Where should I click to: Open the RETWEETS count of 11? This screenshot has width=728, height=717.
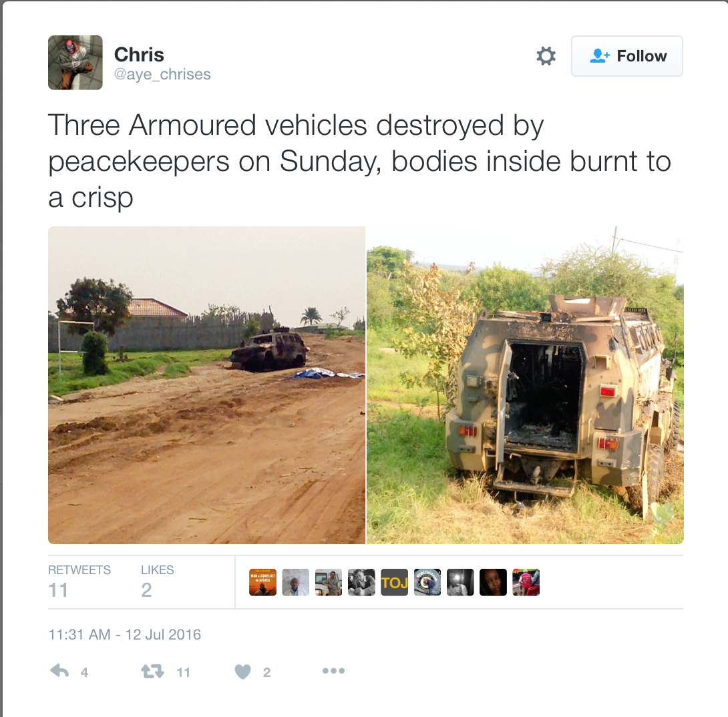coord(79,582)
